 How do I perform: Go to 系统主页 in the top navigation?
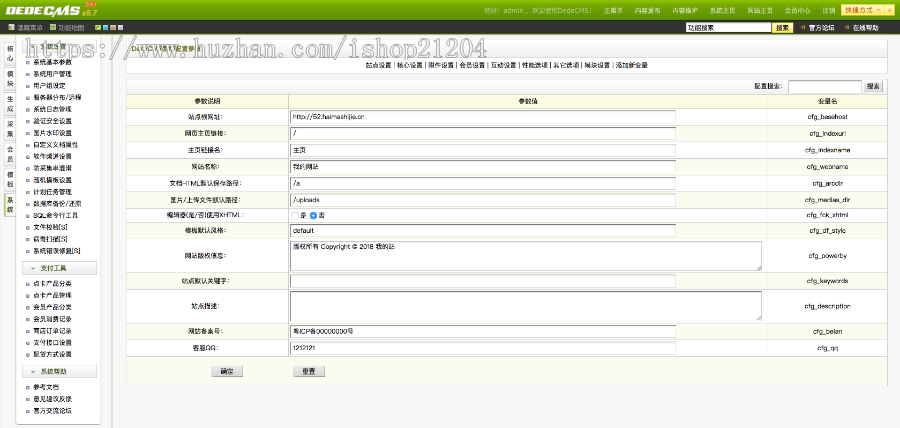coord(723,10)
